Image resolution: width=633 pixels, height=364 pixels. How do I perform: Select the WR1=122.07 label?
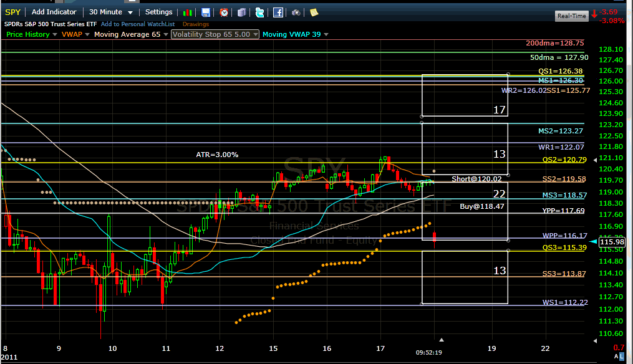coord(561,147)
